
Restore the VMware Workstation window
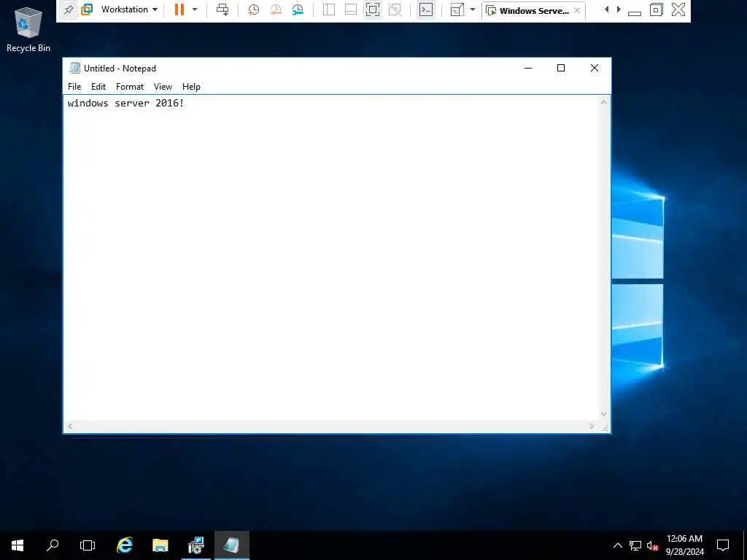(x=656, y=9)
